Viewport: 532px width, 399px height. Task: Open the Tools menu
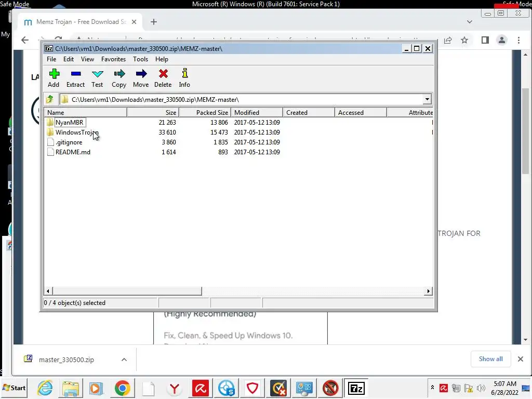(140, 59)
